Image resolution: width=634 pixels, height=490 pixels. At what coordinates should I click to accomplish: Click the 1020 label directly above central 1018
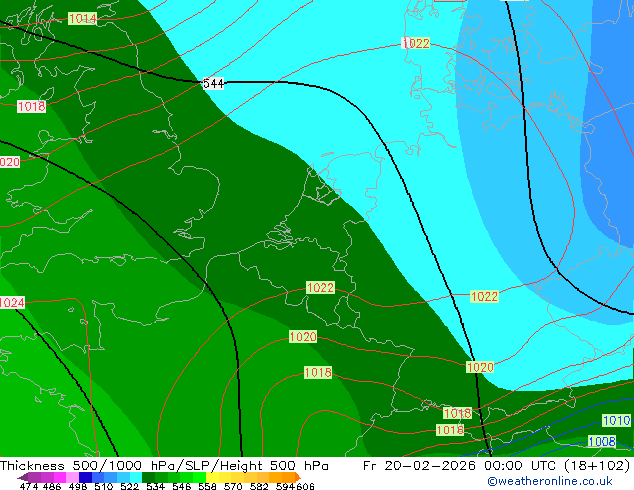(303, 336)
